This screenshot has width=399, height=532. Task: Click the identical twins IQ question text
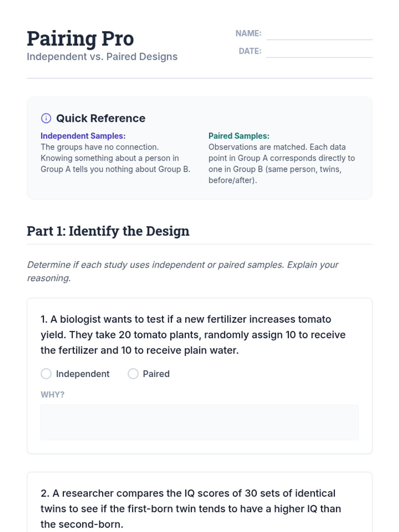coord(191,509)
